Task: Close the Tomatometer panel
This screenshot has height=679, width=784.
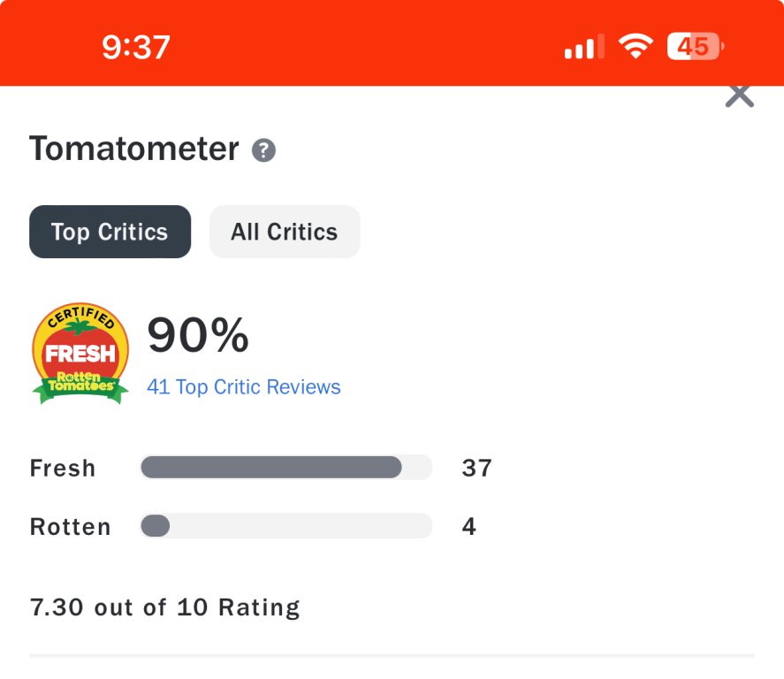Action: (x=739, y=95)
